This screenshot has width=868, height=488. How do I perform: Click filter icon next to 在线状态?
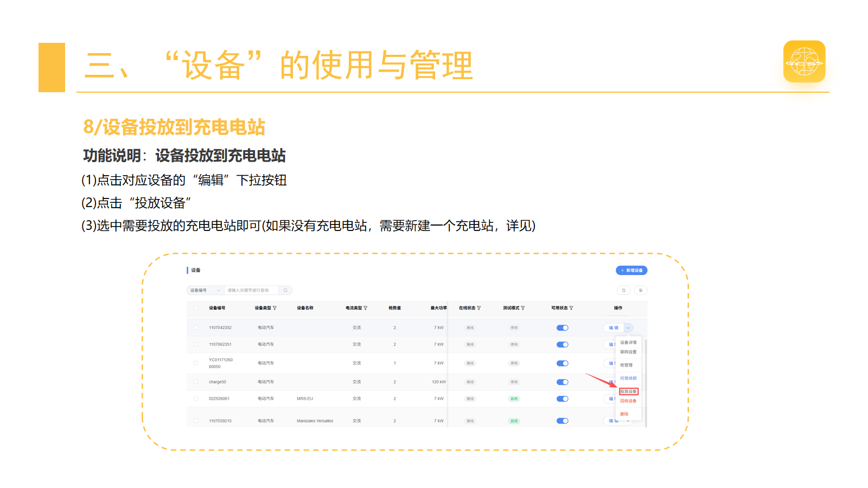(478, 308)
